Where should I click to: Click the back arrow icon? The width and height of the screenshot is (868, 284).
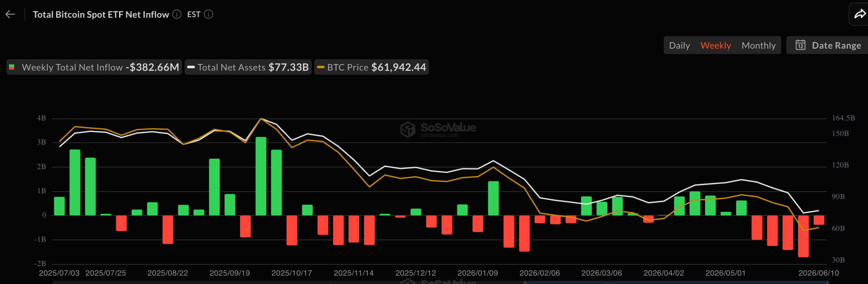[x=11, y=14]
